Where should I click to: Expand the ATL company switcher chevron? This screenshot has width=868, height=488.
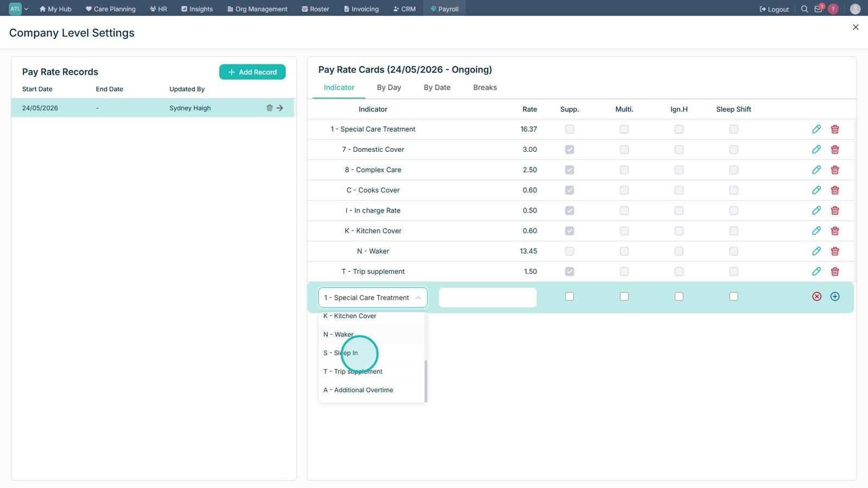pos(26,9)
